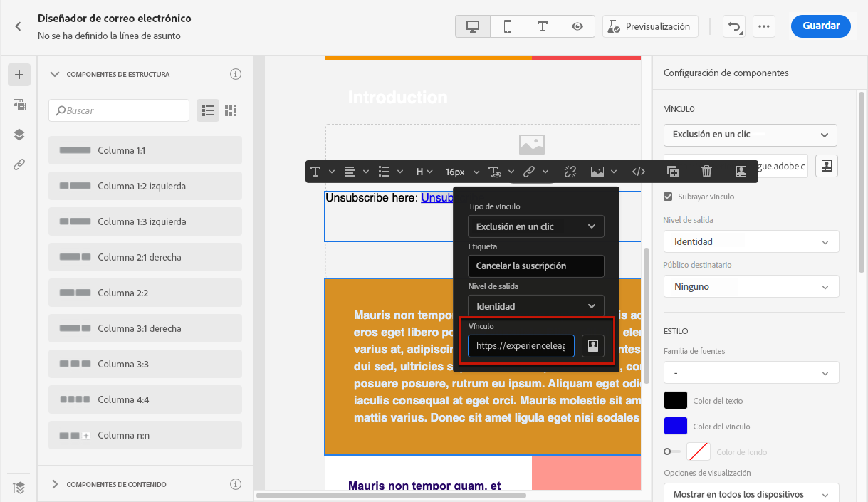
Task: Click the source code icon in toolbar
Action: (x=639, y=172)
